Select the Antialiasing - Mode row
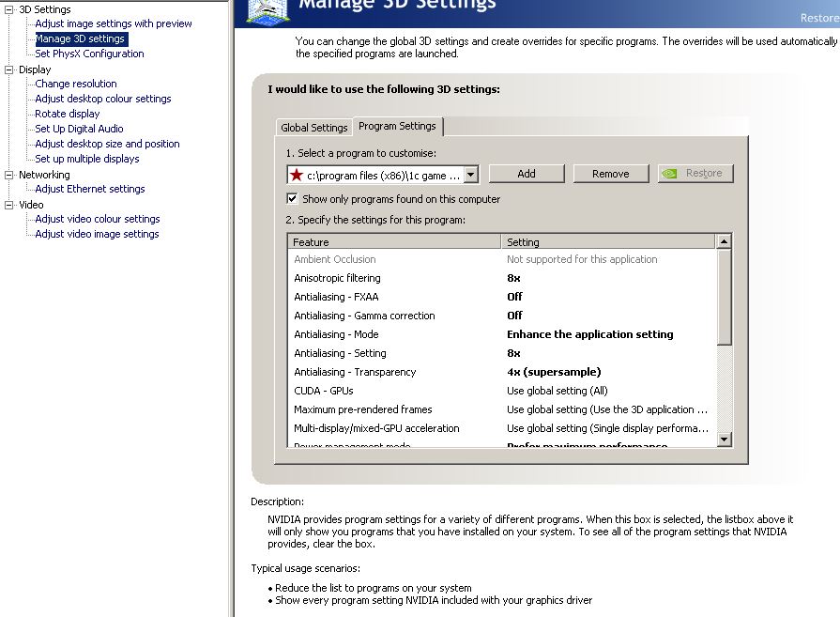This screenshot has width=840, height=617. (502, 334)
